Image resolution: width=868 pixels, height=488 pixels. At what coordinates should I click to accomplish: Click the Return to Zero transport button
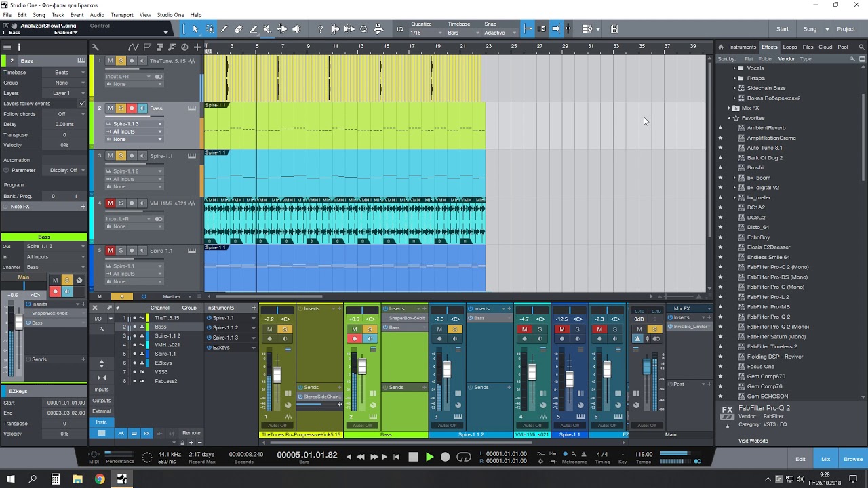tap(397, 457)
